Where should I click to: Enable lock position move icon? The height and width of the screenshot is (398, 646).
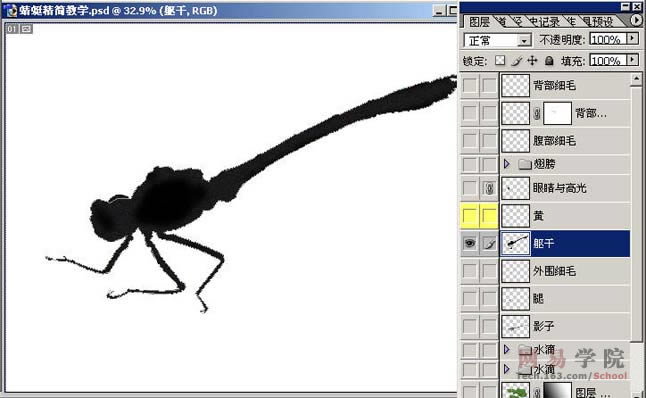coord(532,61)
